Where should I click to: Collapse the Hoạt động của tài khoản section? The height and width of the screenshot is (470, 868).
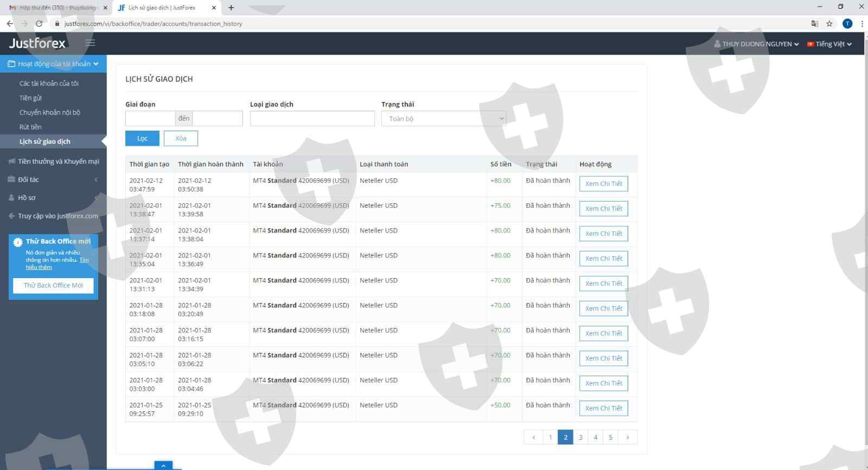(x=53, y=64)
